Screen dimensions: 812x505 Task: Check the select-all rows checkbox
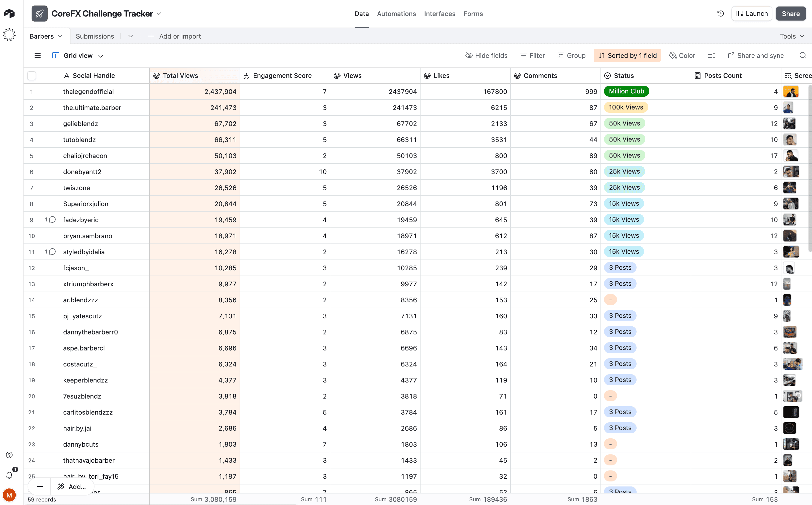[32, 76]
